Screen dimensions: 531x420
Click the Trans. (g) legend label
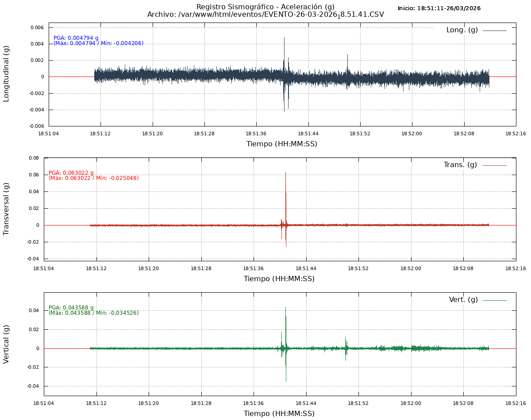coord(460,165)
